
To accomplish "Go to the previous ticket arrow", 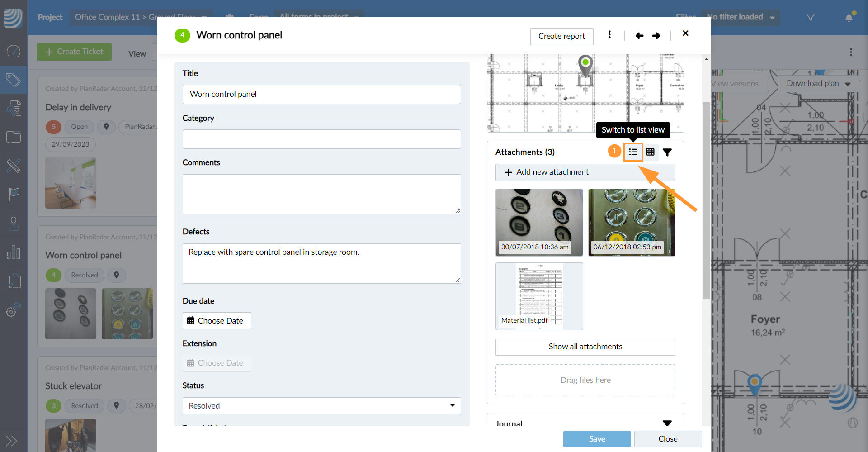I will [x=639, y=36].
